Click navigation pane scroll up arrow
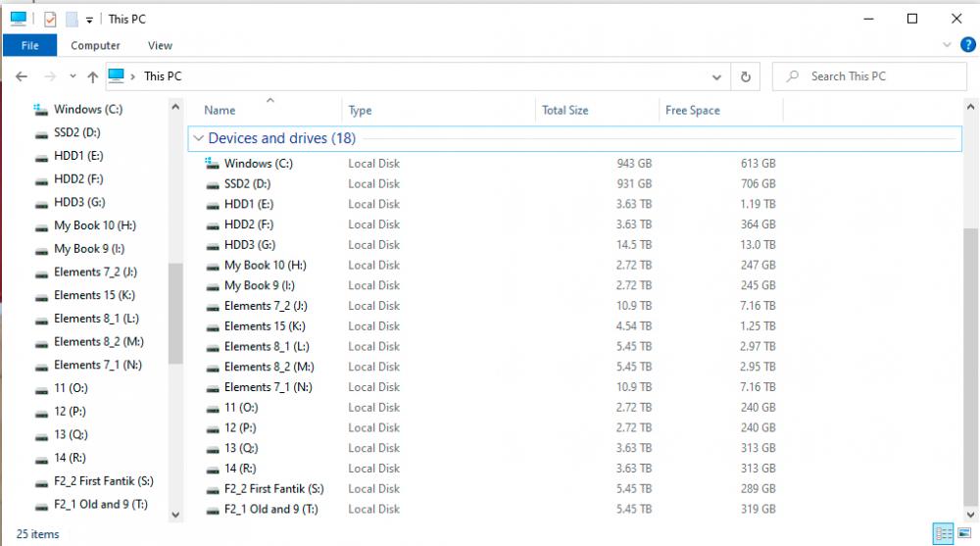This screenshot has height=546, width=980. pos(175,107)
